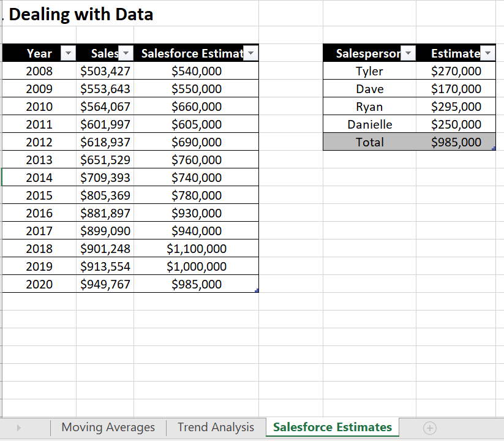Viewport: 504px width, 441px height.
Task: Open the Sales column filter dropdown
Action: click(126, 53)
